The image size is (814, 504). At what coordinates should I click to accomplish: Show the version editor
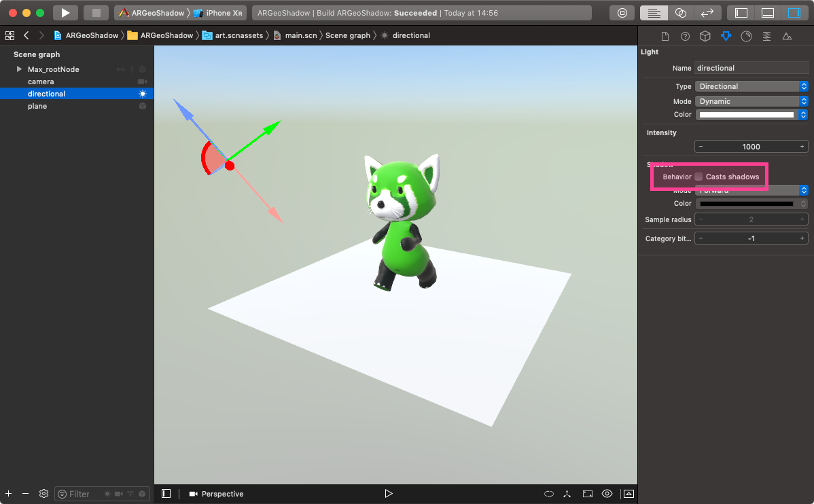click(707, 13)
